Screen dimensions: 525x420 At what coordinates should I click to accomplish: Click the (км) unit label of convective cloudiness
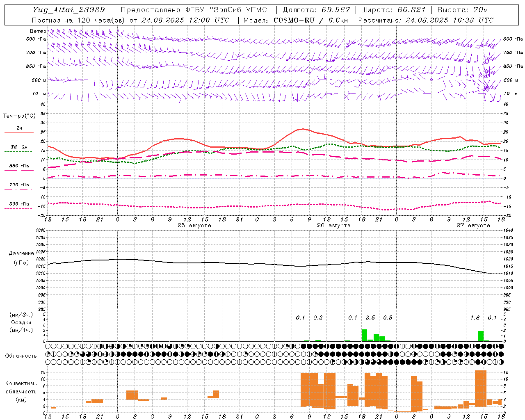21,399
